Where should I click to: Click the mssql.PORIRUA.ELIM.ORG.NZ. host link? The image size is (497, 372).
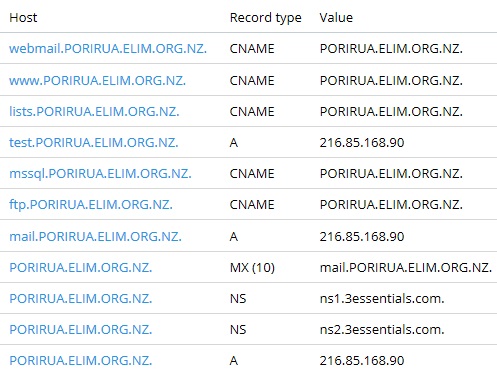pos(100,174)
